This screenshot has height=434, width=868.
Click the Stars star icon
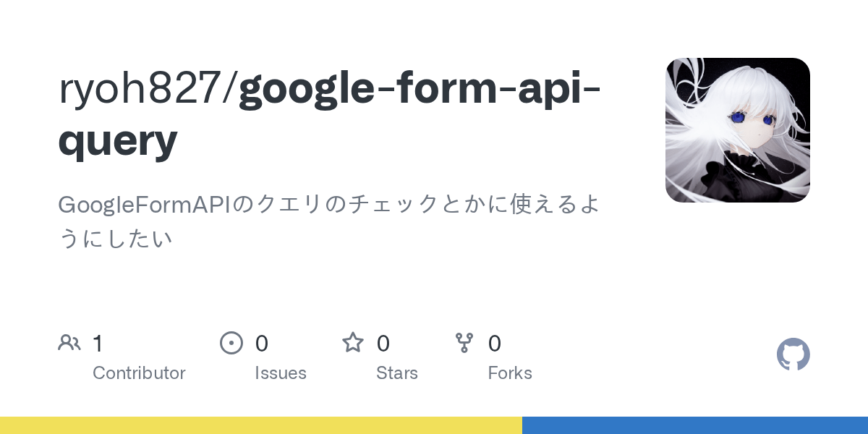353,342
